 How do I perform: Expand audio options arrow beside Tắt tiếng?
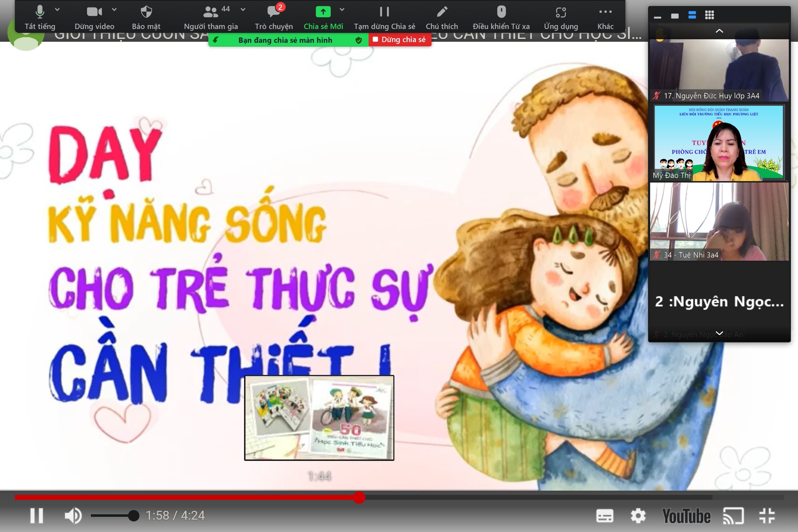pyautogui.click(x=57, y=10)
